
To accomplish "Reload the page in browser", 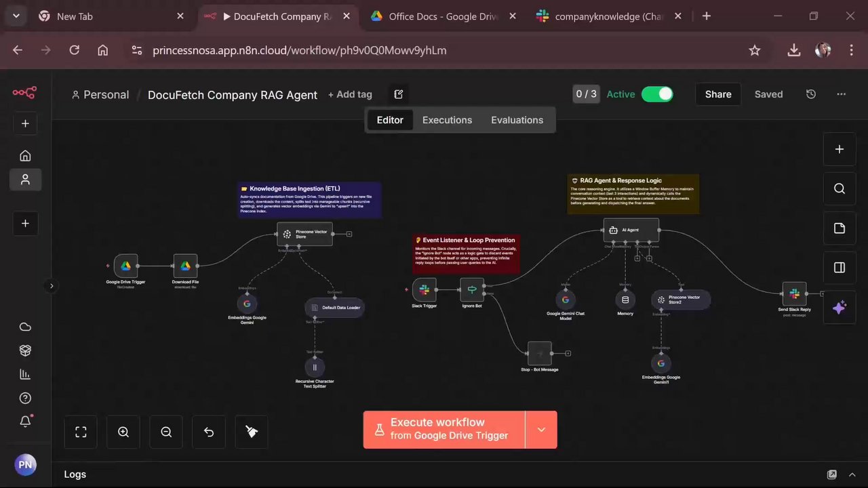I will click(75, 50).
